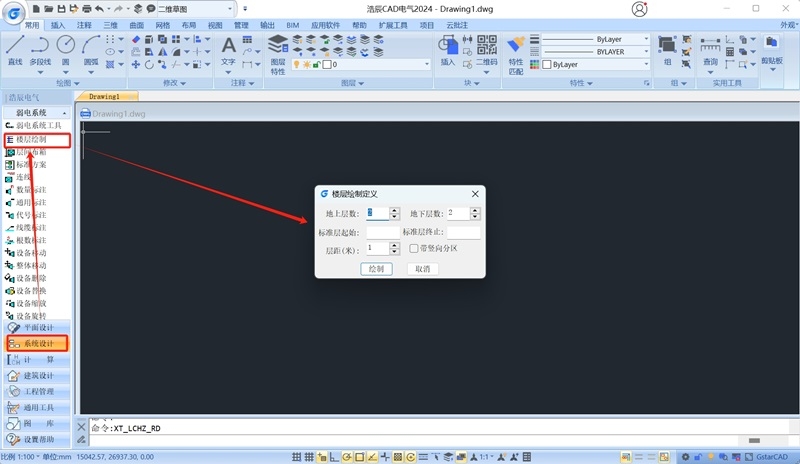Switch to the 管理 ribbon tab

(x=241, y=25)
